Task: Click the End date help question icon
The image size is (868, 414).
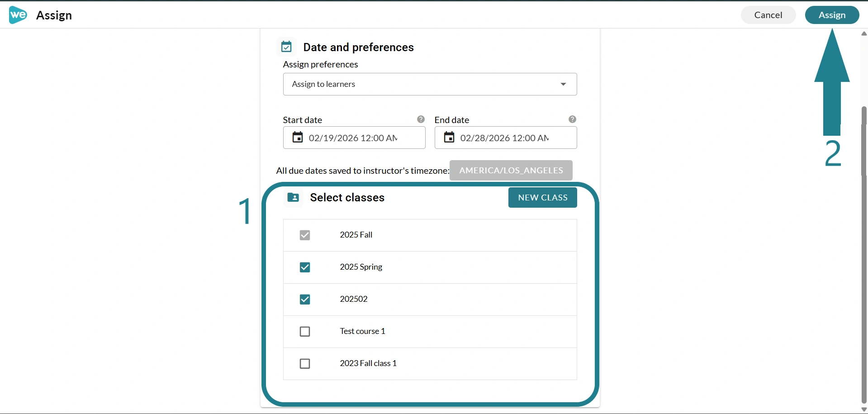Action: pos(572,119)
